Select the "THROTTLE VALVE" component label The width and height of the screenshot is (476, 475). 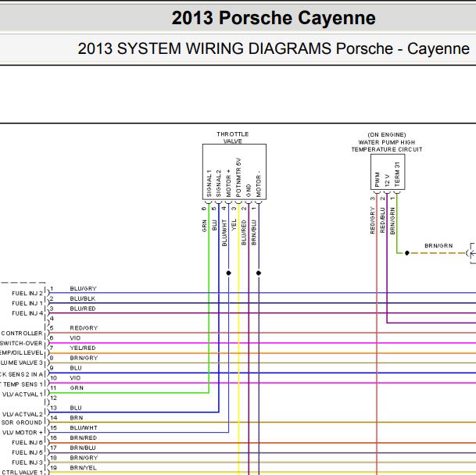pyautogui.click(x=233, y=137)
